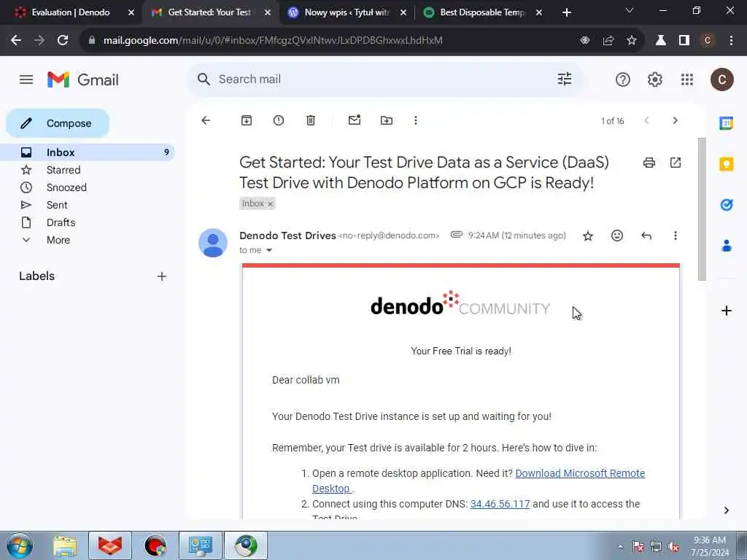Show search options filter icon
This screenshot has height=560, width=747.
[565, 79]
